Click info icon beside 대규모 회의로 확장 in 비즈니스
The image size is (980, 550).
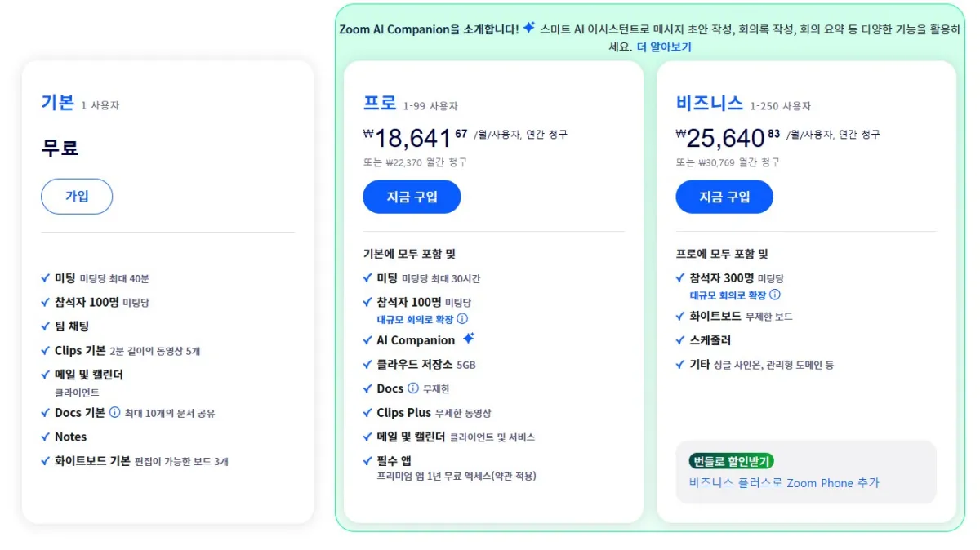click(775, 295)
